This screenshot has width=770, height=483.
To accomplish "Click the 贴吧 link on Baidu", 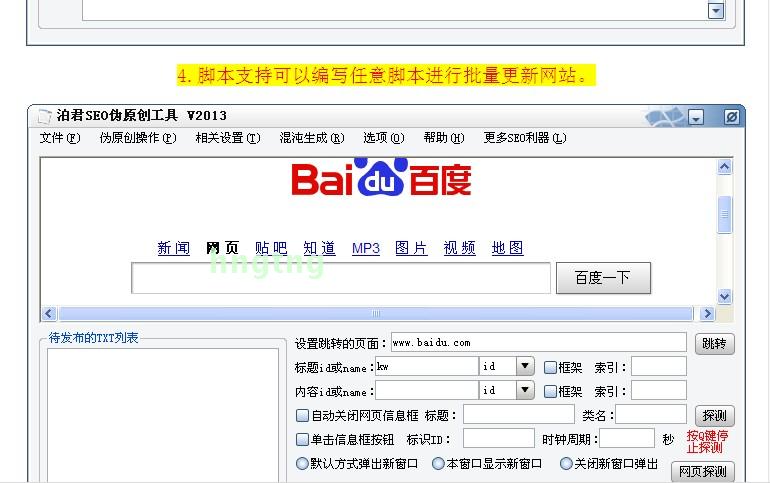I will (x=271, y=248).
